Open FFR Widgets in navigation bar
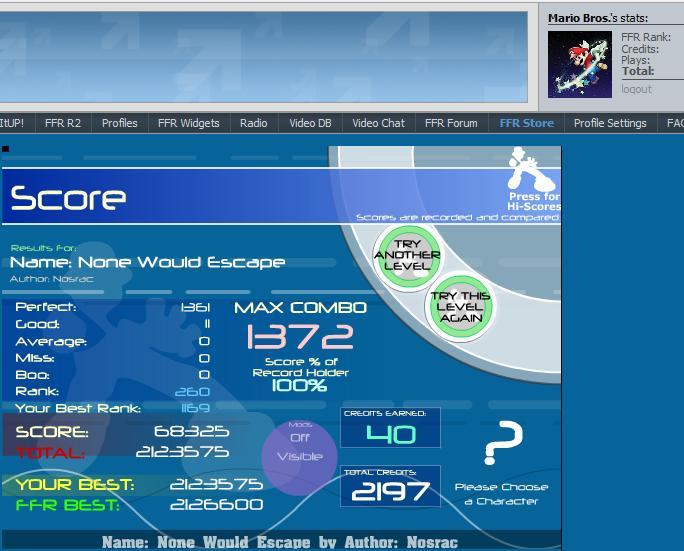The image size is (684, 551). pyautogui.click(x=188, y=123)
